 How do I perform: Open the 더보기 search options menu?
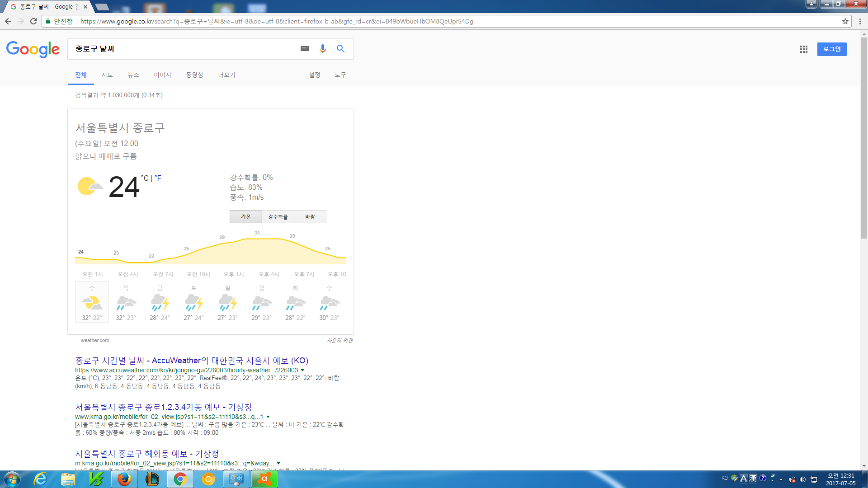point(226,75)
